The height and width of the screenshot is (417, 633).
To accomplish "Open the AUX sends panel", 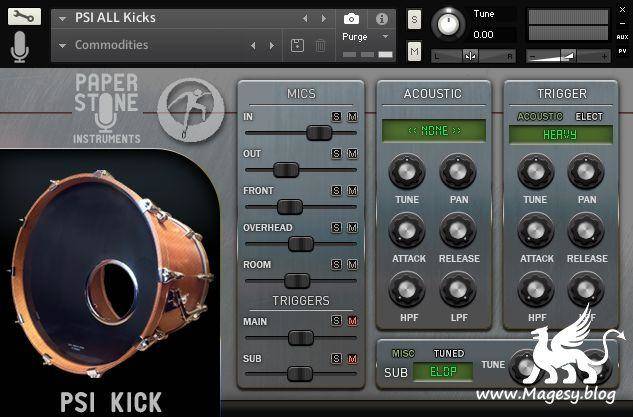I will pos(622,37).
